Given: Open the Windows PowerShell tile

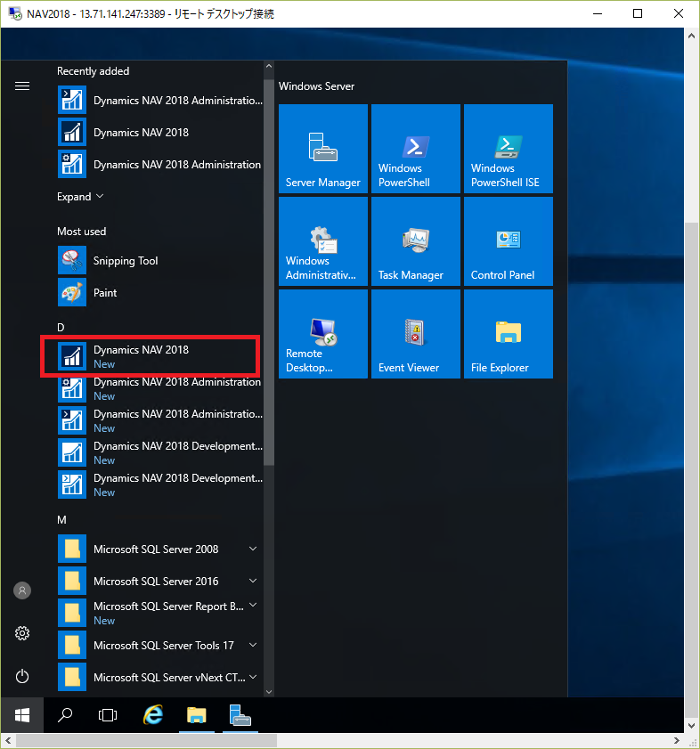Looking at the screenshot, I should pos(416,149).
